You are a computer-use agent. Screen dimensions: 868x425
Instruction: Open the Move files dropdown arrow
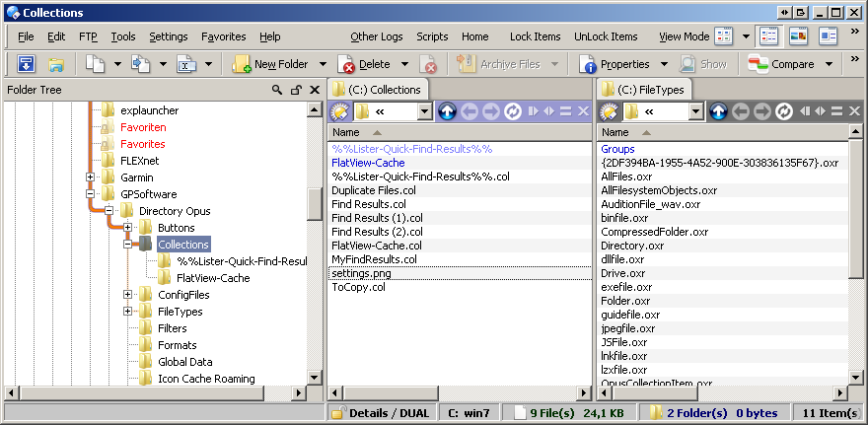click(x=163, y=64)
